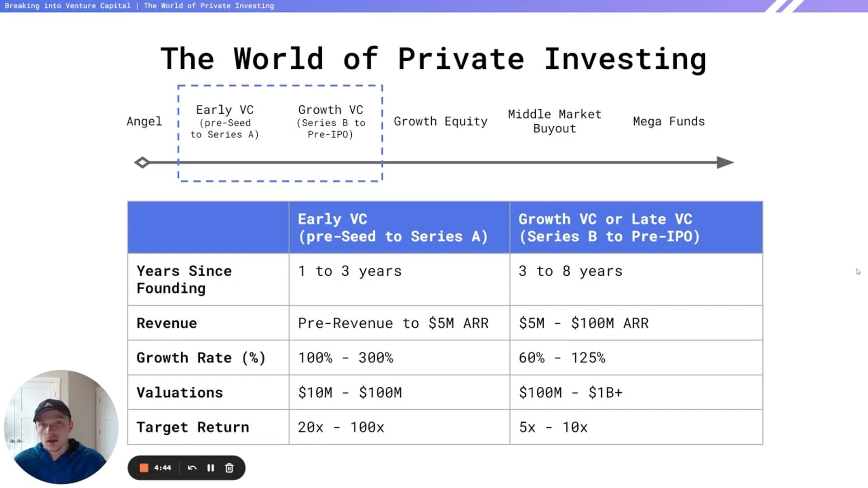Click the Growth VC or Late VC header
868x488 pixels.
click(x=609, y=228)
